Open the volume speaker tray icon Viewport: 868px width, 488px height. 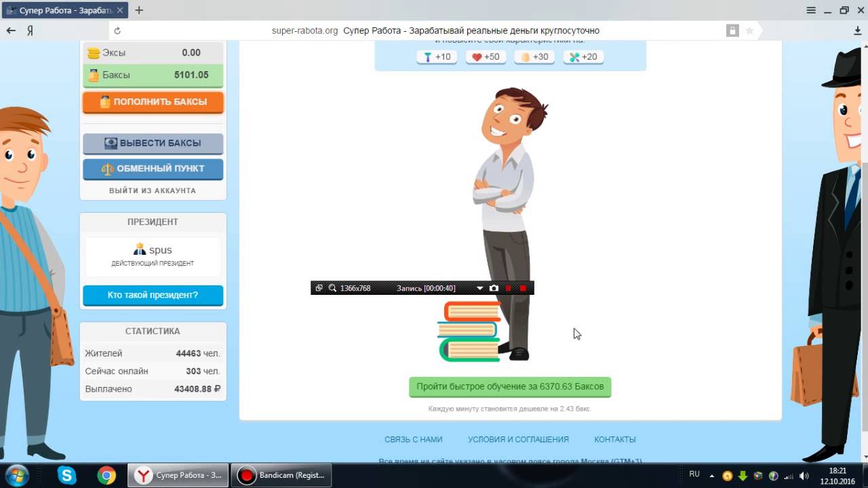pyautogui.click(x=804, y=476)
